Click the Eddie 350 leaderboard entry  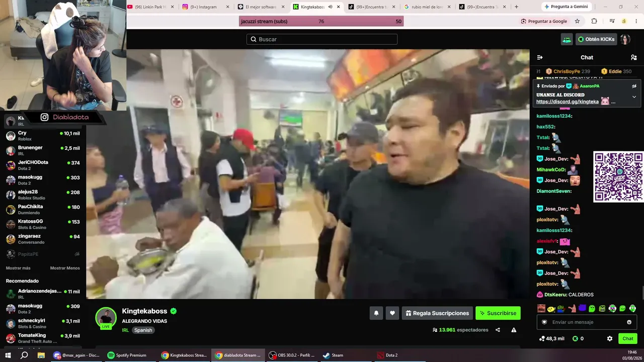coord(616,71)
